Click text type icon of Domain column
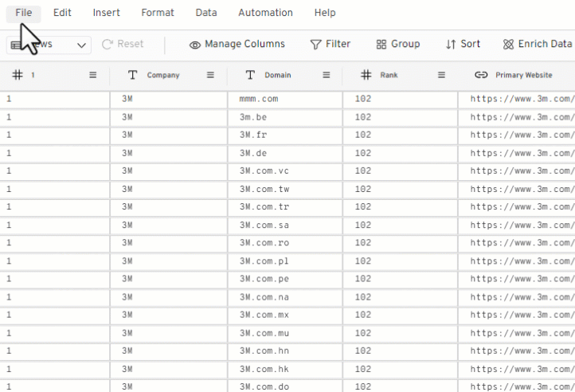 [x=250, y=75]
